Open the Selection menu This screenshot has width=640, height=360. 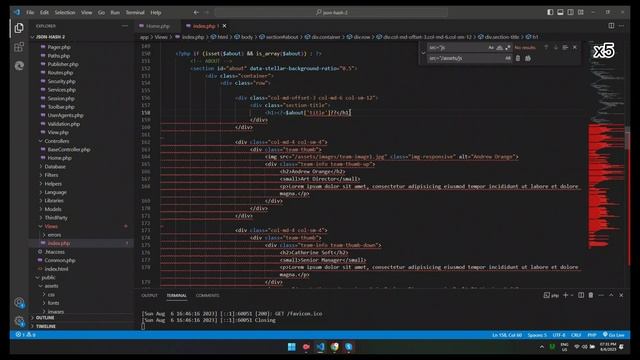point(65,12)
